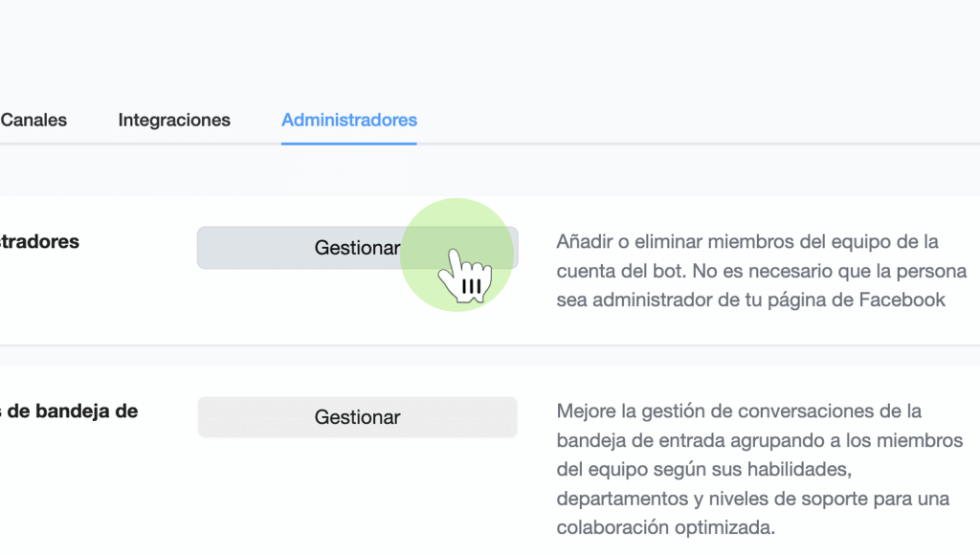Click the bold administrators row heading
Image resolution: width=980 pixels, height=555 pixels.
(40, 241)
